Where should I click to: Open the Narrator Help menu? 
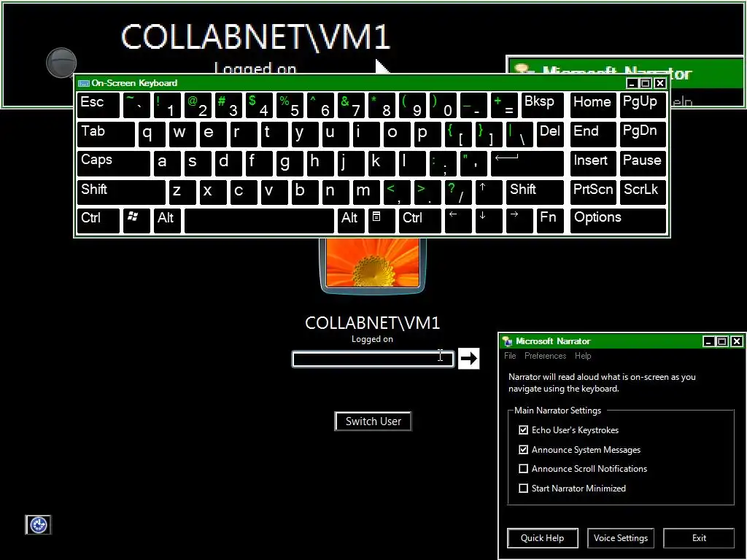pos(583,356)
